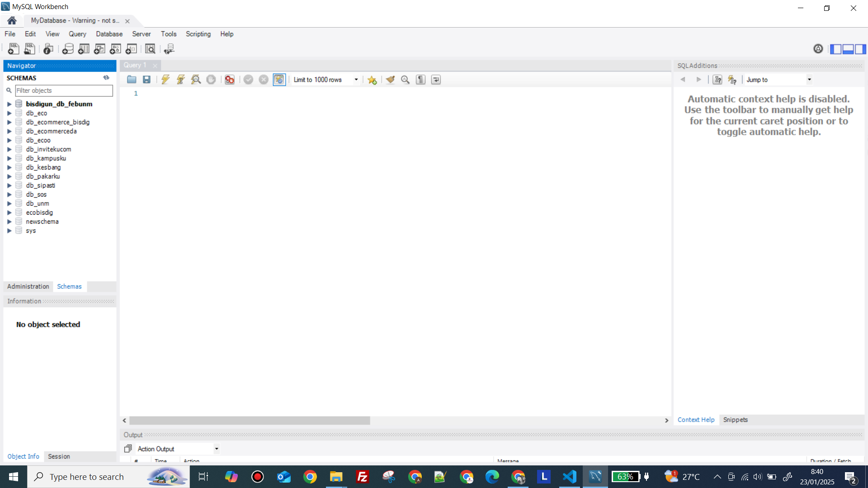868x488 pixels.
Task: Click the Explain query magnifier-lightning icon
Action: click(196, 80)
